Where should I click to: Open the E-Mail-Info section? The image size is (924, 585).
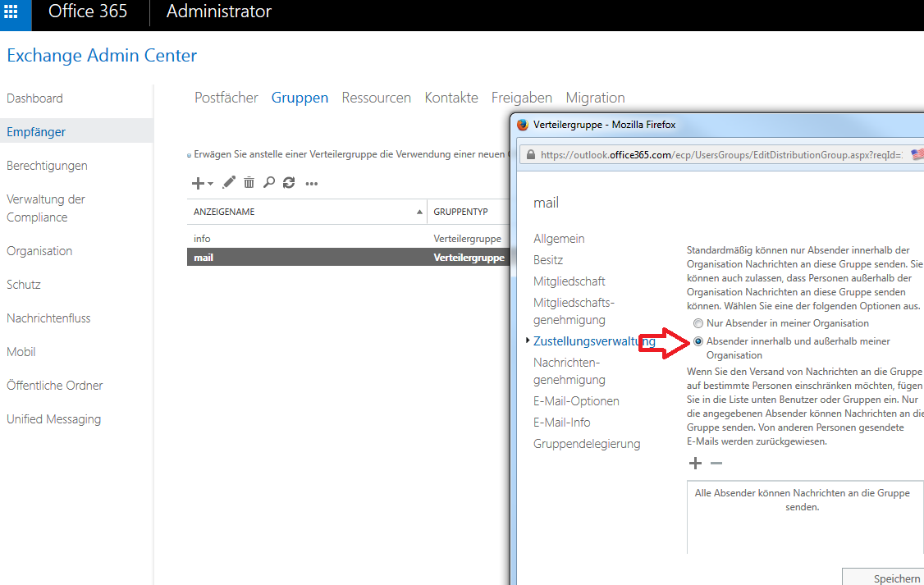(561, 423)
